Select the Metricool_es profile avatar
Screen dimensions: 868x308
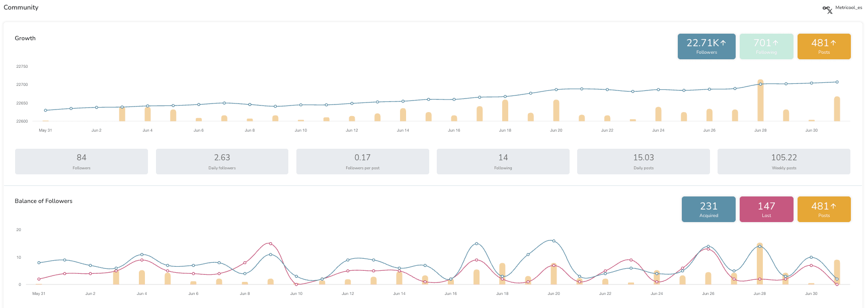pyautogui.click(x=826, y=9)
